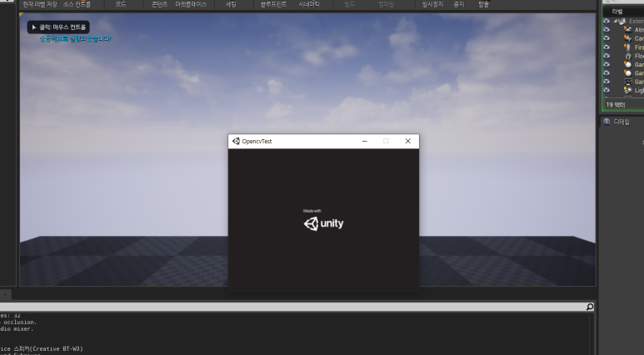Select the Atm actor icon in outliner
This screenshot has height=355, width=644.
point(628,30)
